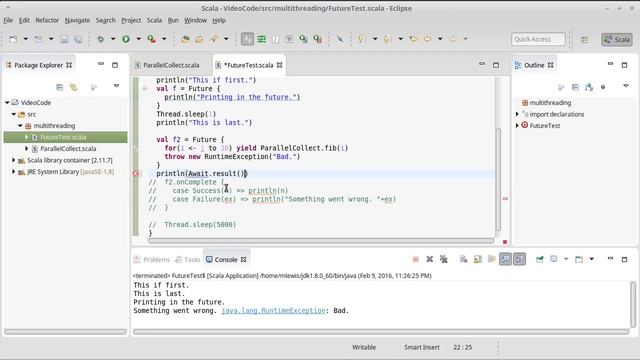Viewport: 640px width, 360px height.
Task: Open the Debug configurations dropdown arrow
Action: click(x=113, y=39)
